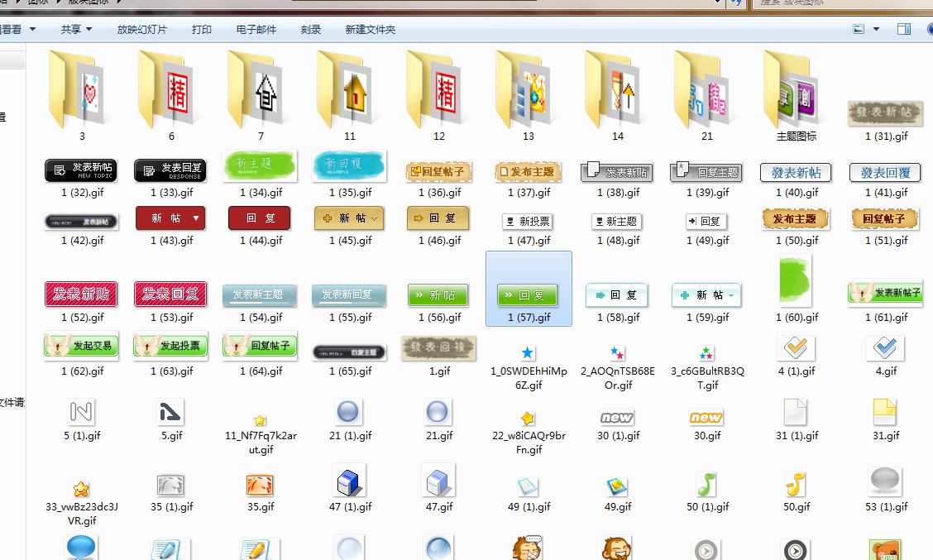This screenshot has height=560, width=933.
Task: Select the 50 (1).gif green music note
Action: pyautogui.click(x=706, y=484)
